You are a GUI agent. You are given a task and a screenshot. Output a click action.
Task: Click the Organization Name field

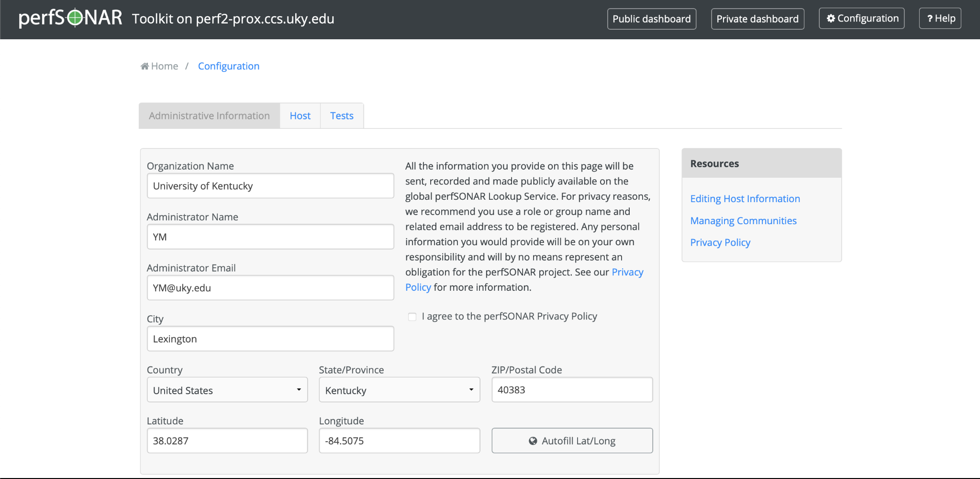(270, 186)
